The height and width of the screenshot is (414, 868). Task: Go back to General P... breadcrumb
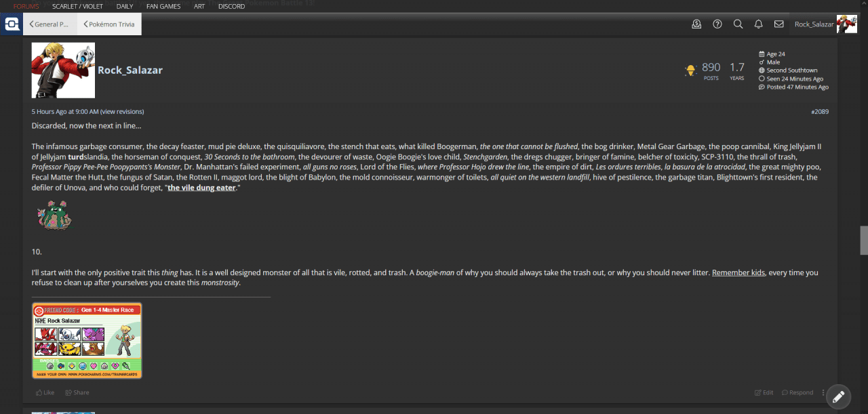point(49,24)
